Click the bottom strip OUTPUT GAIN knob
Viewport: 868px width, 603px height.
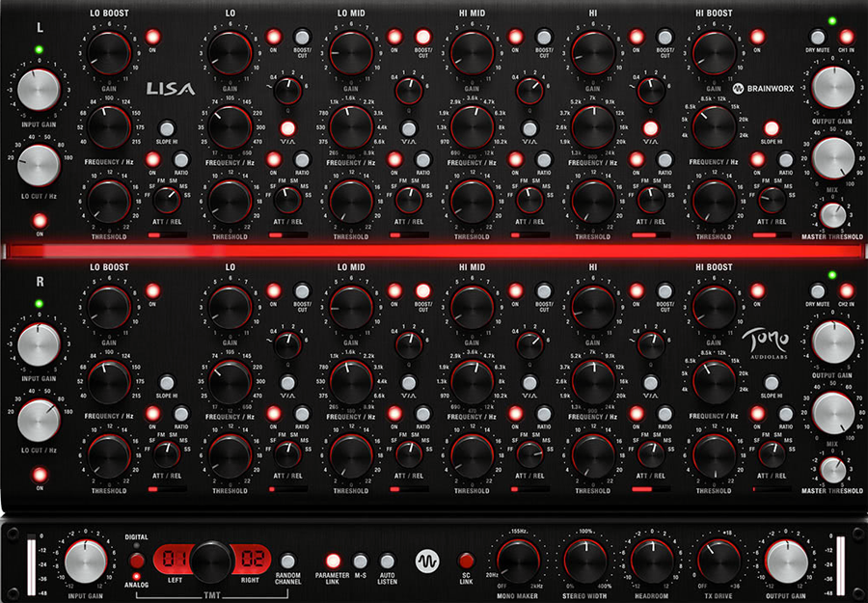click(x=786, y=561)
